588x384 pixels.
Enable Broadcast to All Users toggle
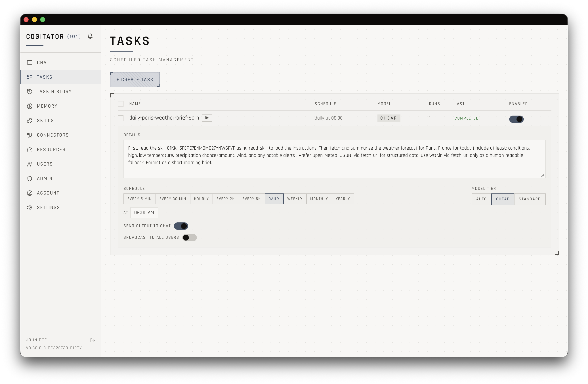point(190,238)
